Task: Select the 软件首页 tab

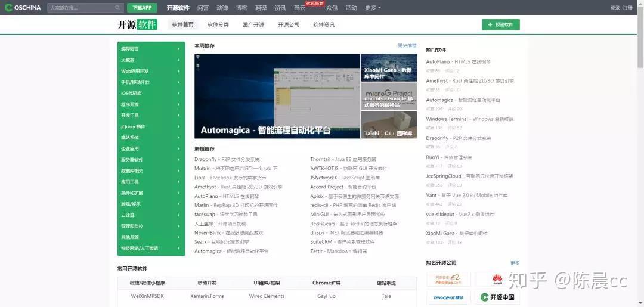Action: click(x=183, y=24)
